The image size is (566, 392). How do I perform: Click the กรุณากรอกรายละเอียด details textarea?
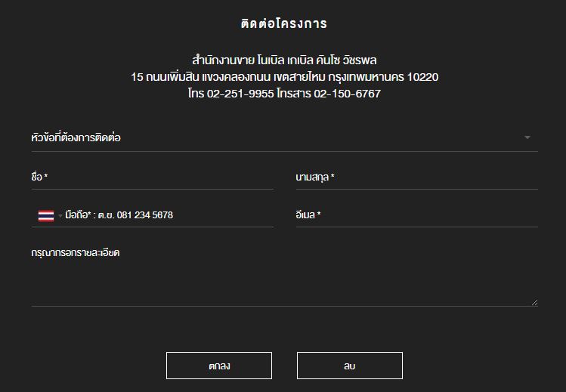tap(284, 275)
